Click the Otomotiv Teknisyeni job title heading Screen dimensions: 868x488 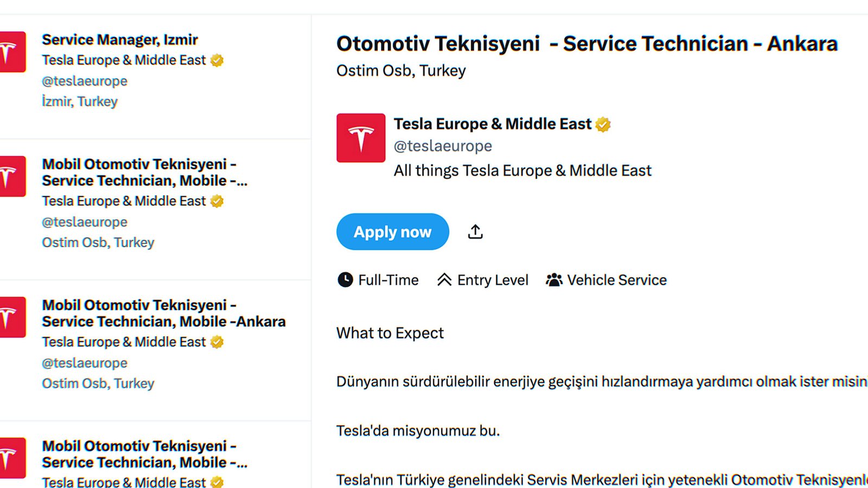point(586,44)
